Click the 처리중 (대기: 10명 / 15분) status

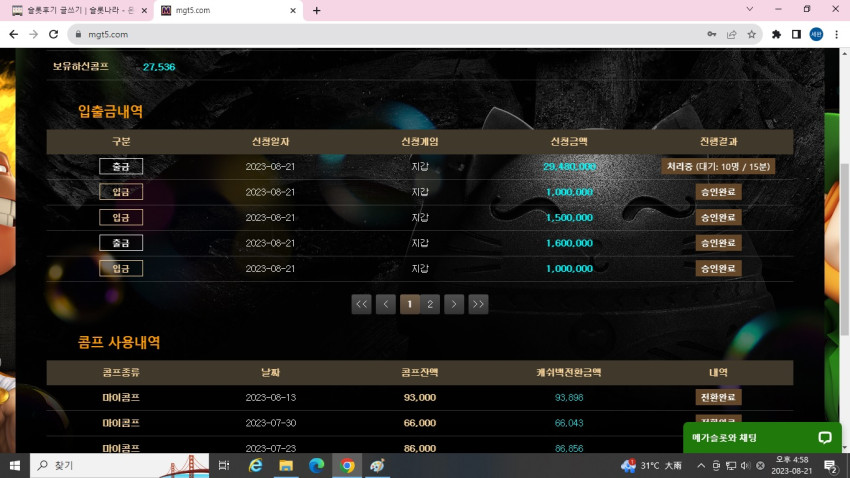click(x=718, y=166)
